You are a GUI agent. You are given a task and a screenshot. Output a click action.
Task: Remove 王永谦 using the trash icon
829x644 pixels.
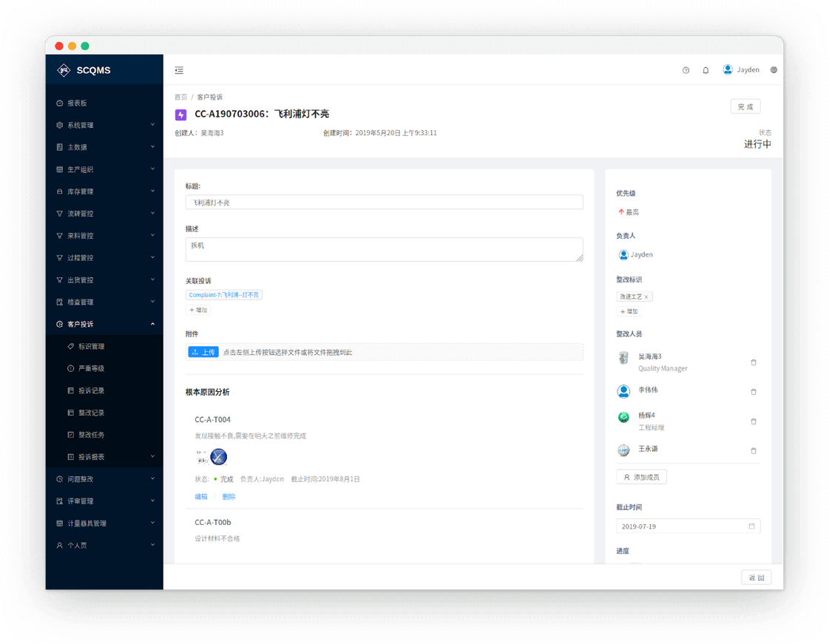coord(754,451)
